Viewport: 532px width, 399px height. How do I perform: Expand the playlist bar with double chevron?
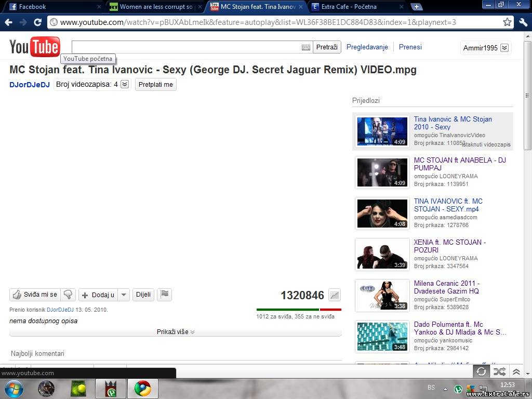pyautogui.click(x=516, y=372)
